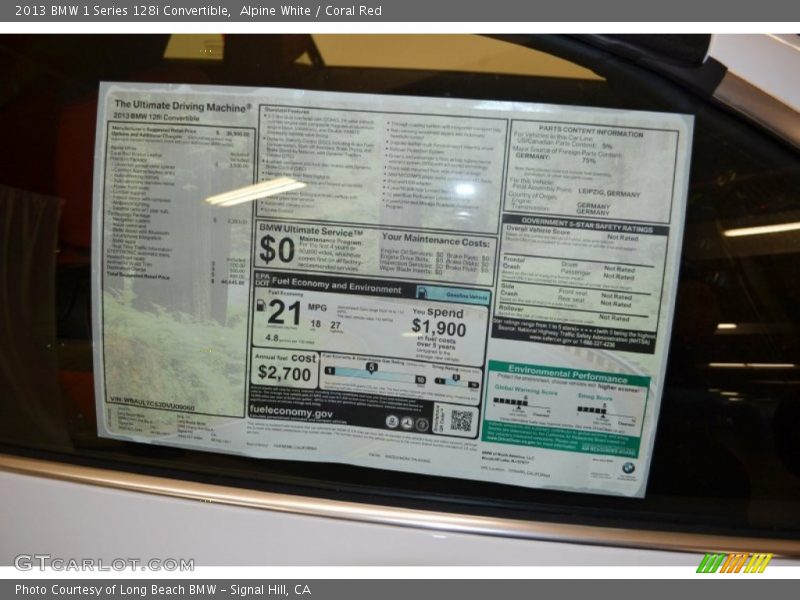Click the smog rating scale marker
Image resolution: width=800 pixels, height=600 pixels.
pyautogui.click(x=456, y=379)
